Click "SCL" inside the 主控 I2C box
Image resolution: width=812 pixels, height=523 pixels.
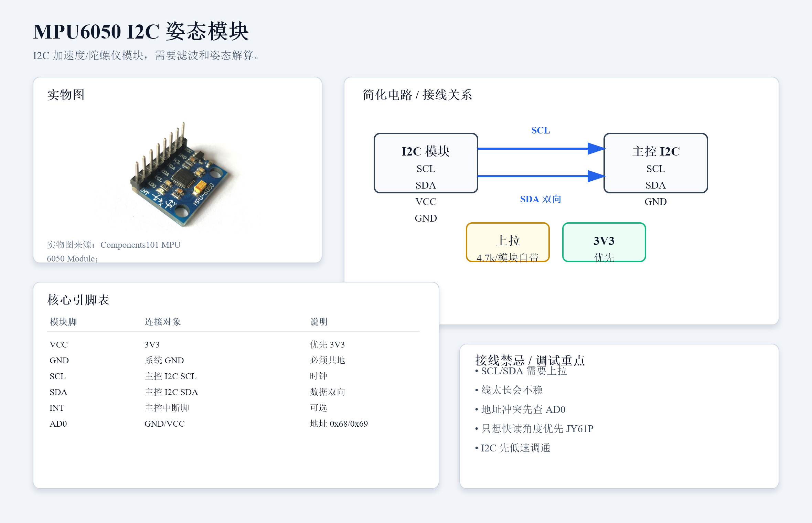pyautogui.click(x=655, y=169)
